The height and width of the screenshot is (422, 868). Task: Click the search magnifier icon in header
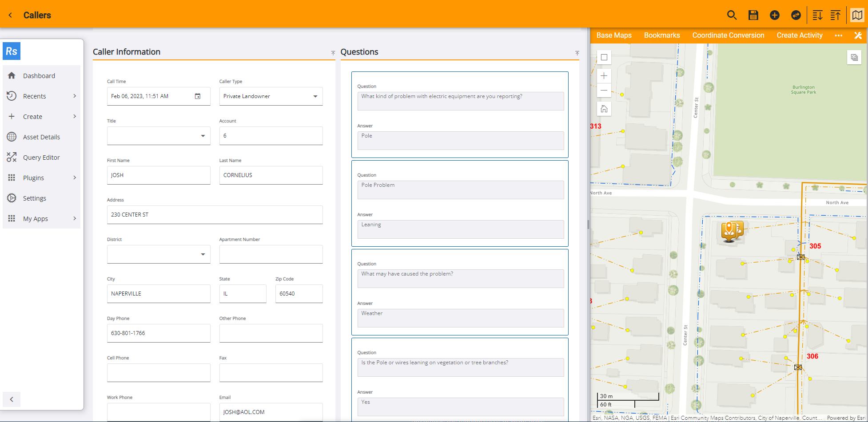pos(732,15)
